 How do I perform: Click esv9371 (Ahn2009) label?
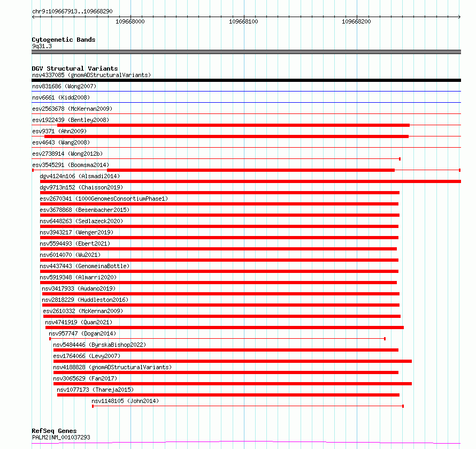(59, 131)
